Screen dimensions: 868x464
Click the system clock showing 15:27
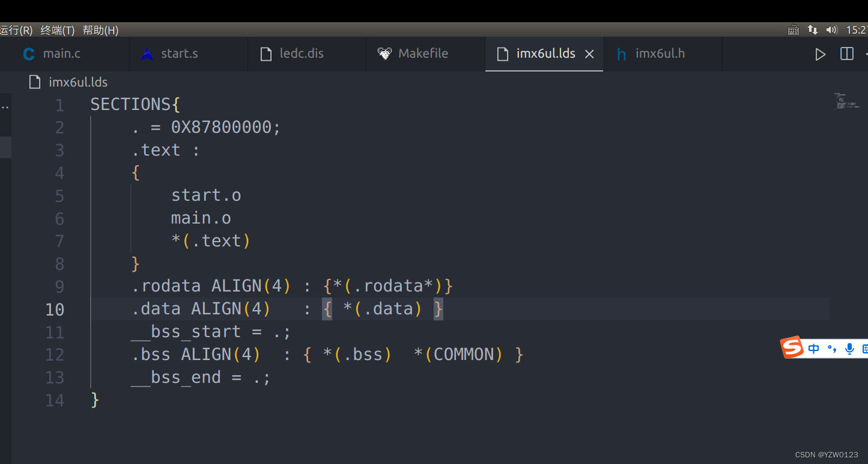[x=857, y=30]
